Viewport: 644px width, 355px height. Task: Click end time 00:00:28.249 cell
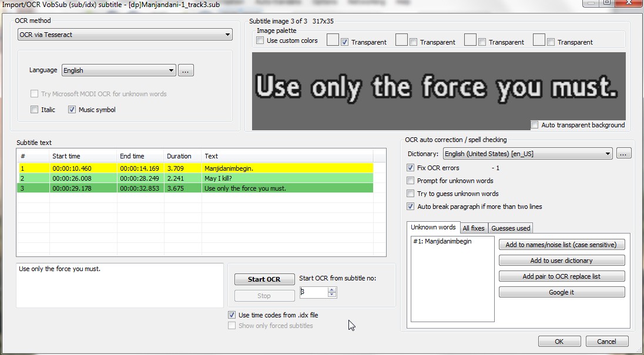[140, 178]
